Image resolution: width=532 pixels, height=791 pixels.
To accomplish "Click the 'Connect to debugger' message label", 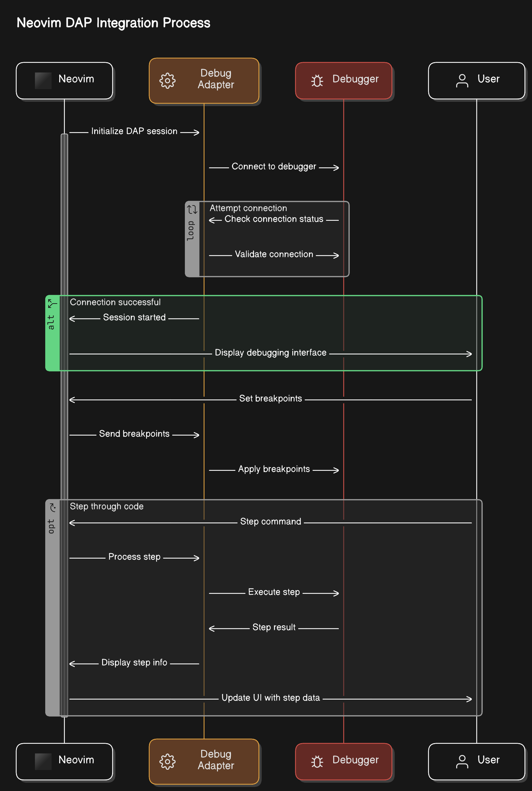I will (x=274, y=167).
